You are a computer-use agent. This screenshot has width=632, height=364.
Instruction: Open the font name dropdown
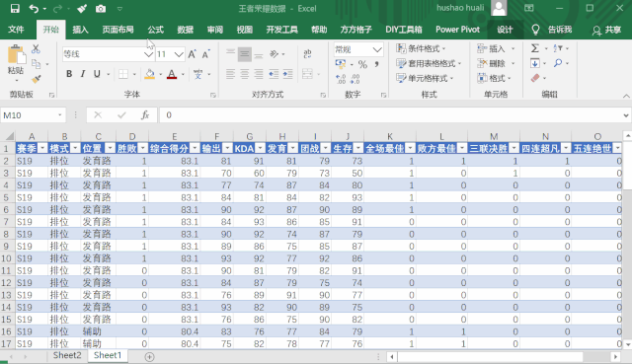[x=149, y=54]
